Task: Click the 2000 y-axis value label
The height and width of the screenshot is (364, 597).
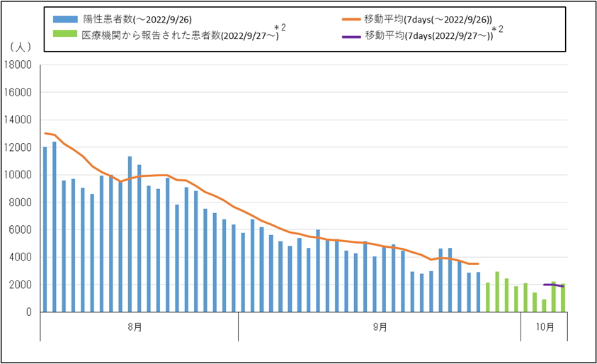Action: [x=21, y=285]
